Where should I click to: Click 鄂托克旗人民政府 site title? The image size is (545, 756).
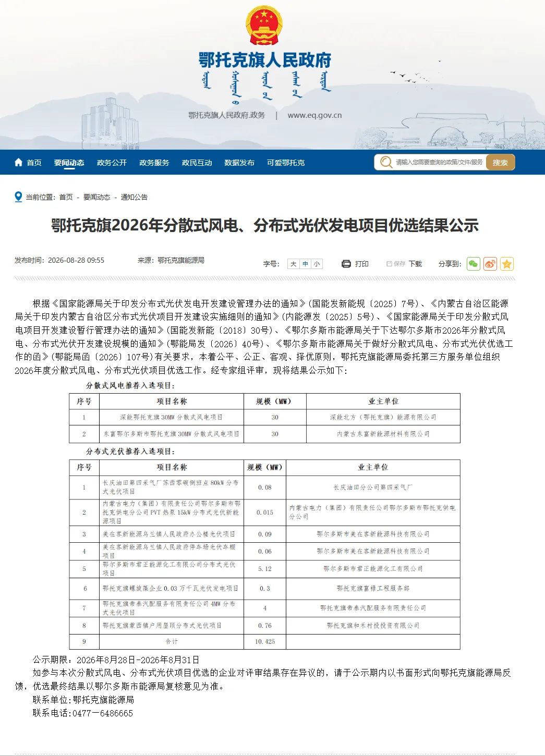click(x=265, y=60)
